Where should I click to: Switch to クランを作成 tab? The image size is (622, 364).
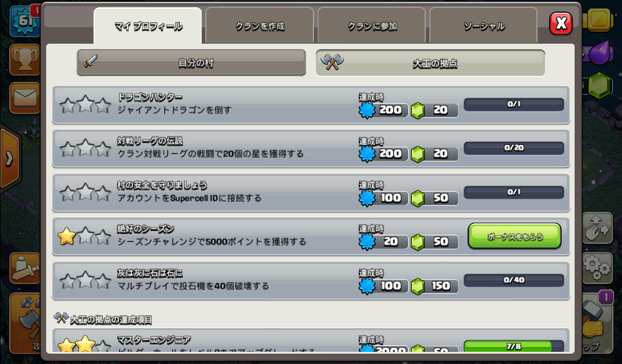[x=259, y=26]
